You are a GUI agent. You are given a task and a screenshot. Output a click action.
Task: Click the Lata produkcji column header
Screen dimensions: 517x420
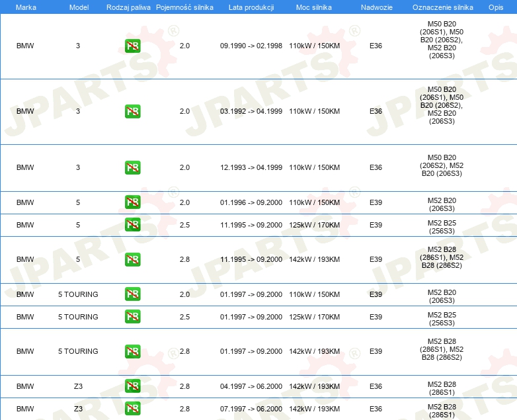pyautogui.click(x=251, y=7)
